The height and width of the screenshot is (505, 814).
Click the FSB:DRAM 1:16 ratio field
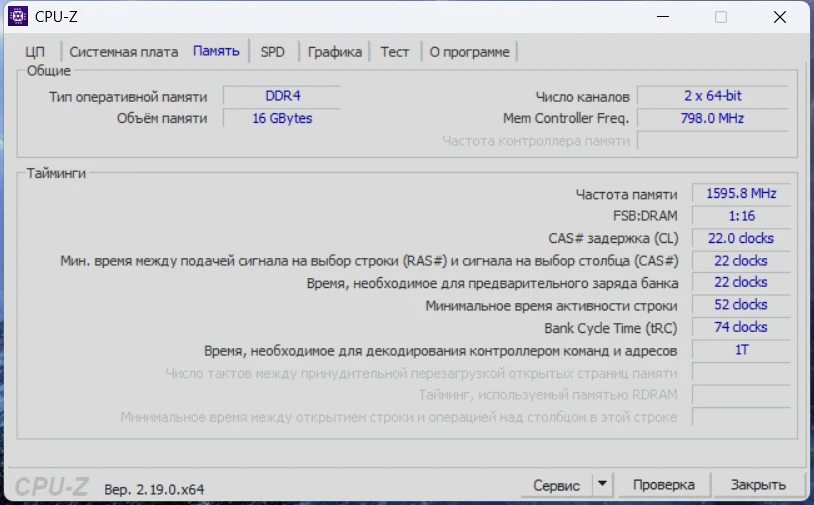click(740, 216)
